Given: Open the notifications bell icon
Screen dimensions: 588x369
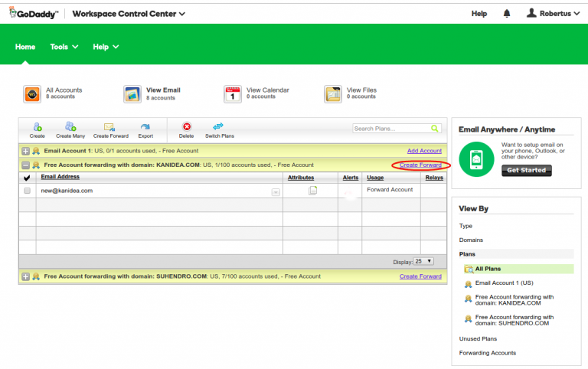Looking at the screenshot, I should 507,14.
